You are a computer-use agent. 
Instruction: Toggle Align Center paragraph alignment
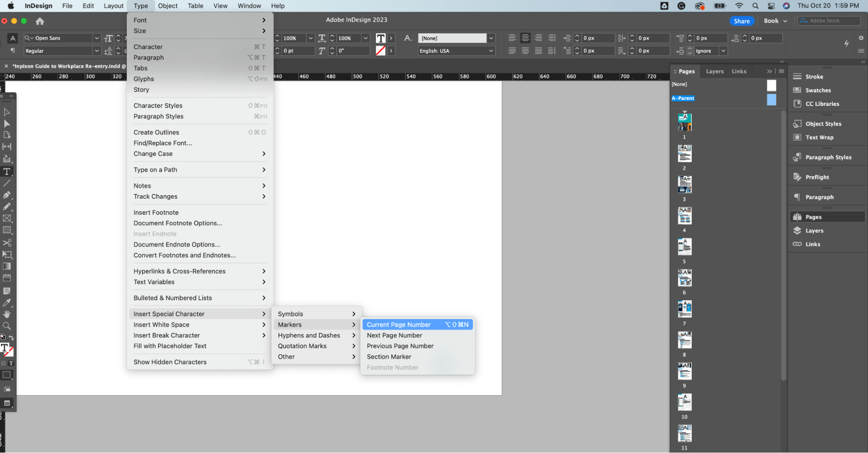[525, 38]
